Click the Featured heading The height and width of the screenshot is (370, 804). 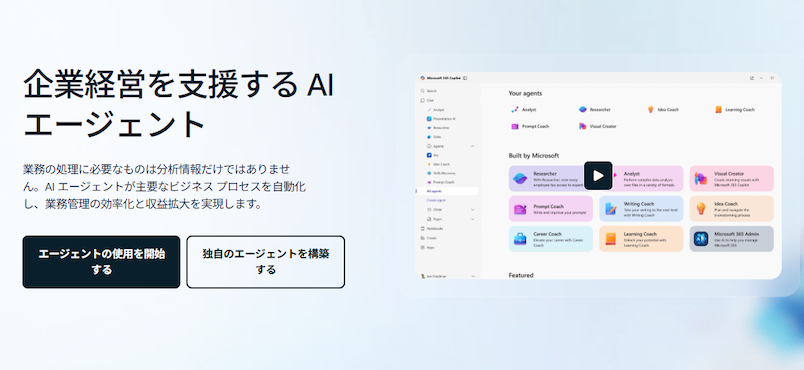point(521,275)
